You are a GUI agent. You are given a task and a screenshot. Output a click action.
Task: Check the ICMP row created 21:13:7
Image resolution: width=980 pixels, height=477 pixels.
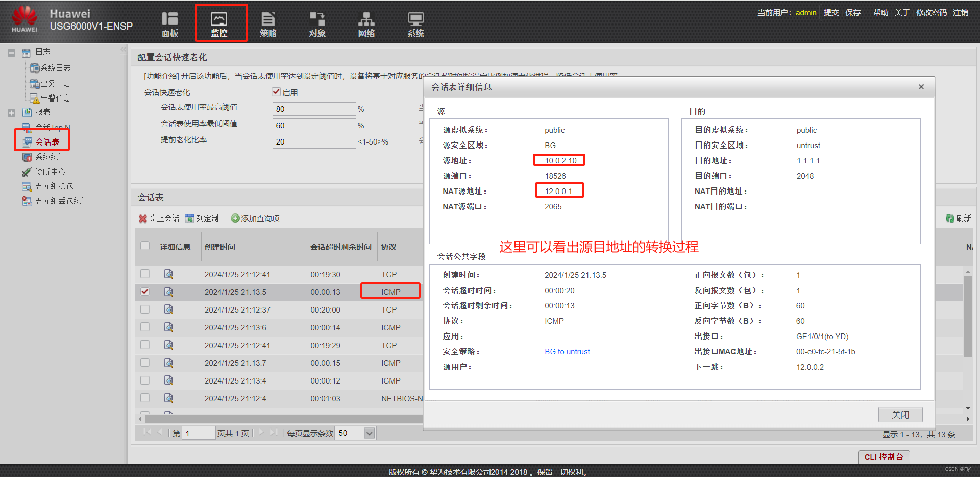click(145, 362)
